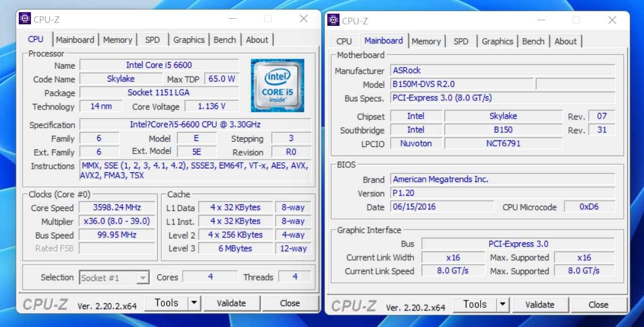Click Graphic Interface Bus value PCI-Express 3.0
The width and height of the screenshot is (644, 327).
coord(518,243)
